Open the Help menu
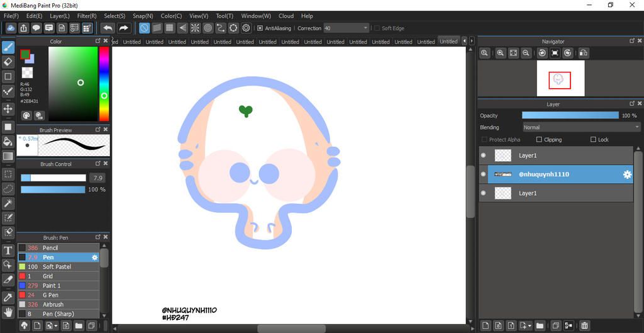Viewport: 644px width, 333px height. pyautogui.click(x=307, y=16)
